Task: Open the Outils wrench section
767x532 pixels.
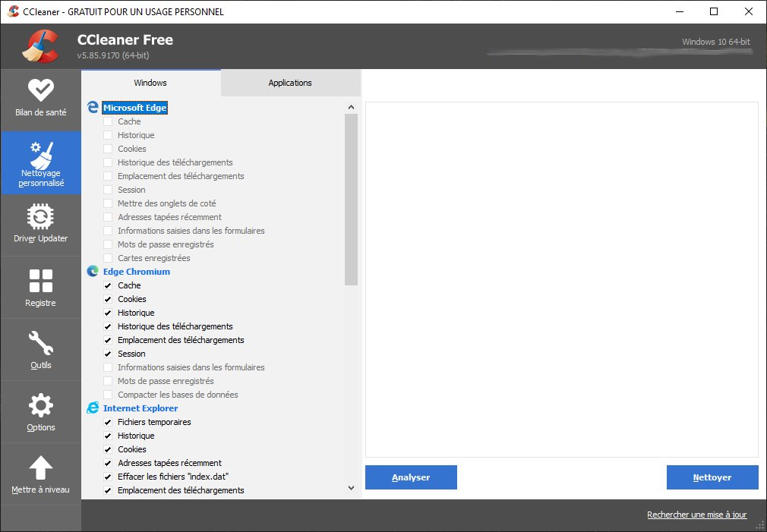Action: (40, 350)
